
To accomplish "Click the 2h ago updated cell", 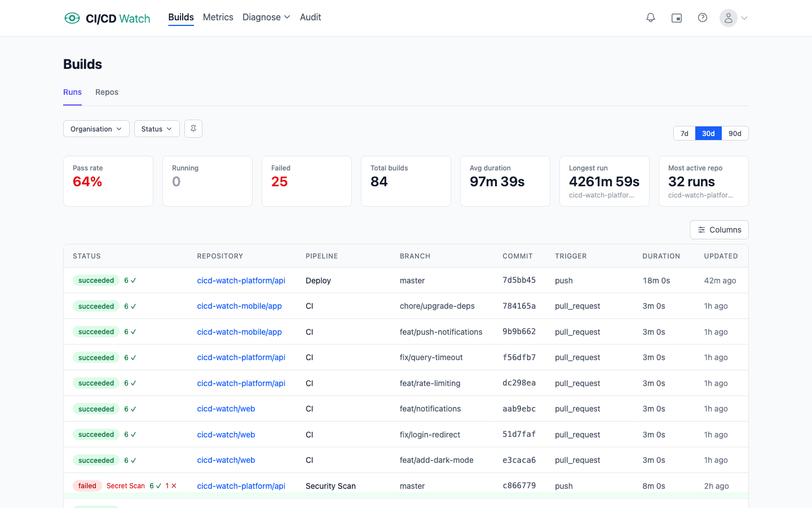I will [716, 486].
